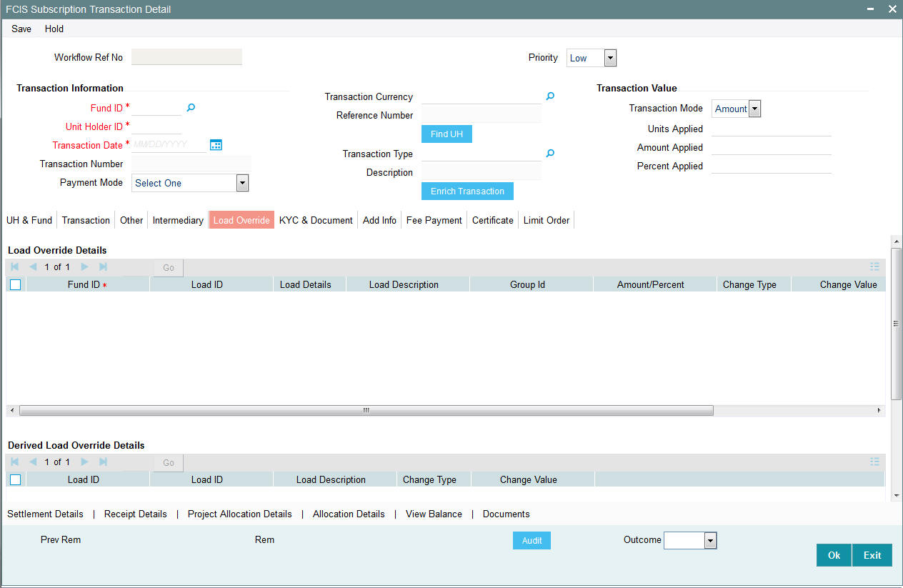The height and width of the screenshot is (588, 903).
Task: Open the Load Override Details grid view icon
Action: [874, 266]
